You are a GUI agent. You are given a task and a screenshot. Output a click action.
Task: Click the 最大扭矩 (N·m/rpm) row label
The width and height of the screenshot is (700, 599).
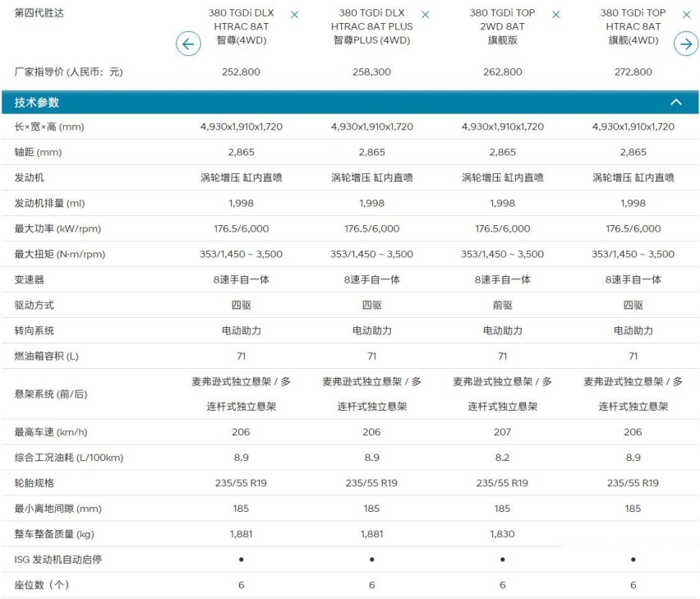pyautogui.click(x=60, y=254)
